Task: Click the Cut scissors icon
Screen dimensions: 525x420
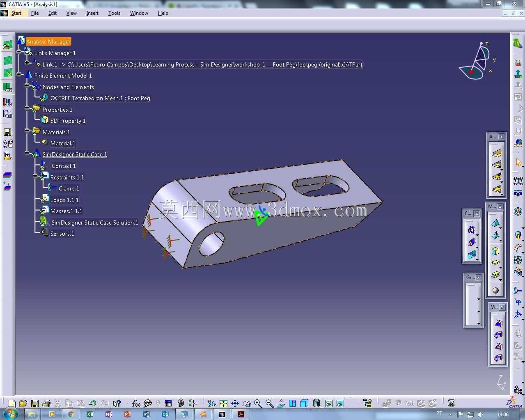Action: (x=58, y=404)
